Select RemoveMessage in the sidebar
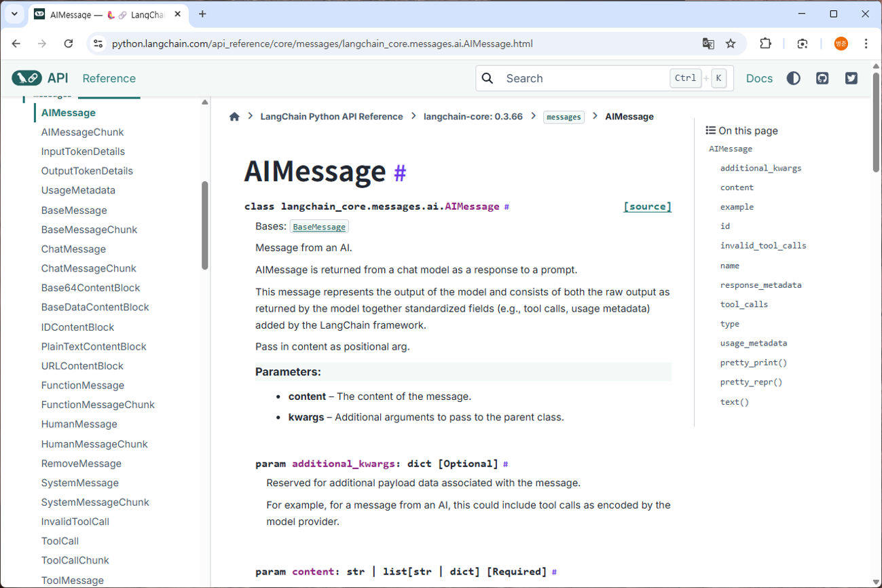 coord(81,464)
